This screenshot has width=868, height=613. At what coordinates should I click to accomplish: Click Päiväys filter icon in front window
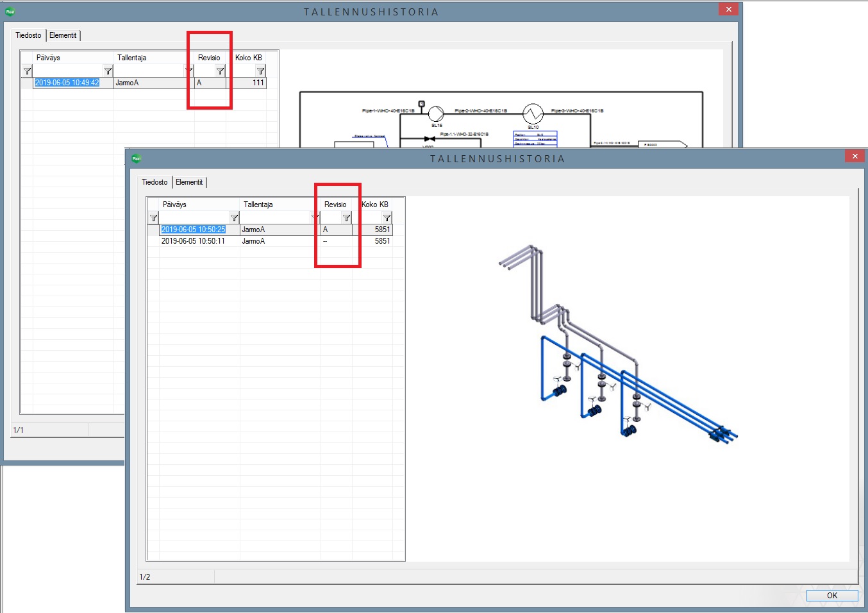point(234,218)
